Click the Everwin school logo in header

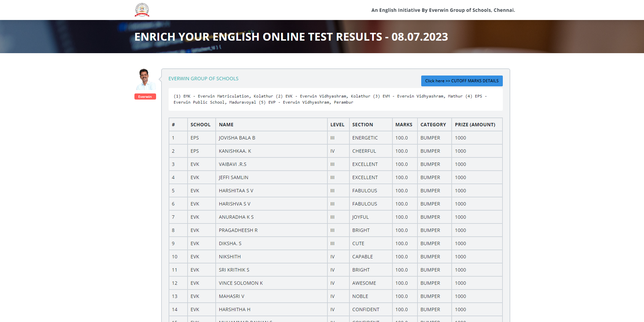click(142, 10)
